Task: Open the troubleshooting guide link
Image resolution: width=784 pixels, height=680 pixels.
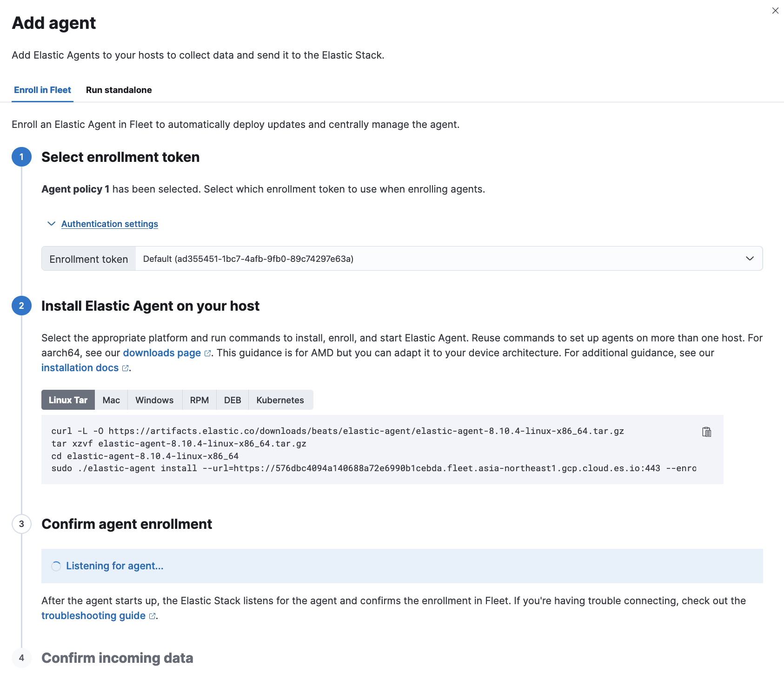Action: point(93,616)
